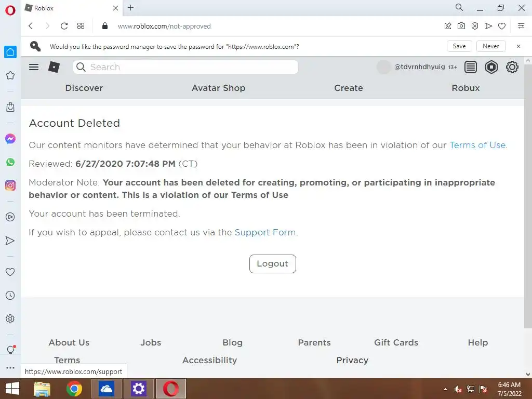Open the Roblox hamburger navigation menu
532x399 pixels.
tap(34, 67)
